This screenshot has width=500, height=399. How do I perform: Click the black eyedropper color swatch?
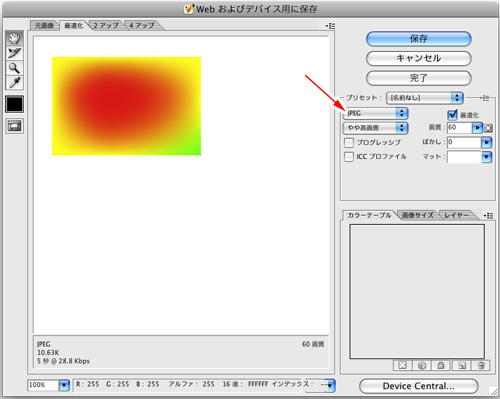[x=14, y=104]
